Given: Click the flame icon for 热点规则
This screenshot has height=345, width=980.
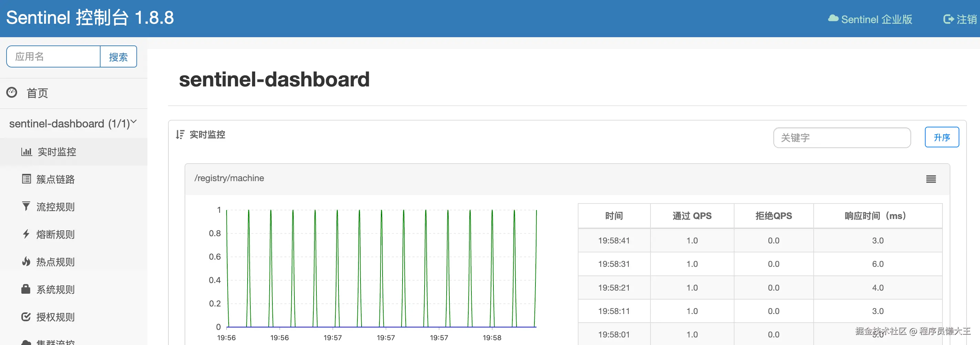Looking at the screenshot, I should [26, 262].
